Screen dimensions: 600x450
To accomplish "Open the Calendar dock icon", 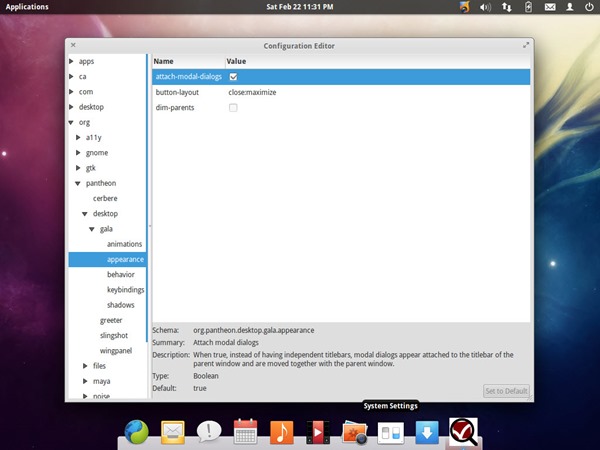I will (245, 432).
